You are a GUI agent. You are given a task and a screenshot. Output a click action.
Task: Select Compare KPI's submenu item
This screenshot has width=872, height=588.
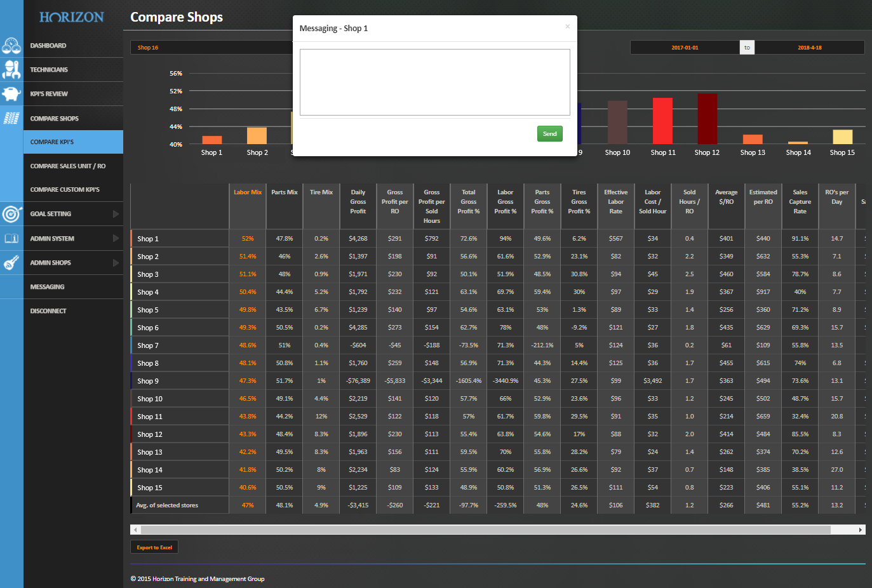click(73, 142)
